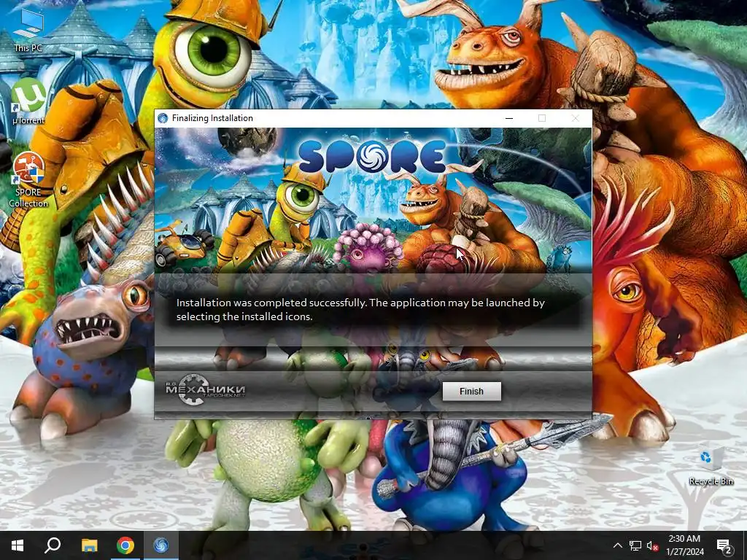Launch Google Chrome from taskbar

(125, 545)
